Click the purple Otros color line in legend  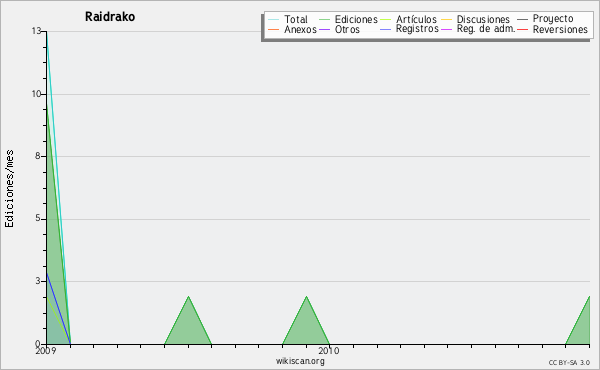point(324,29)
